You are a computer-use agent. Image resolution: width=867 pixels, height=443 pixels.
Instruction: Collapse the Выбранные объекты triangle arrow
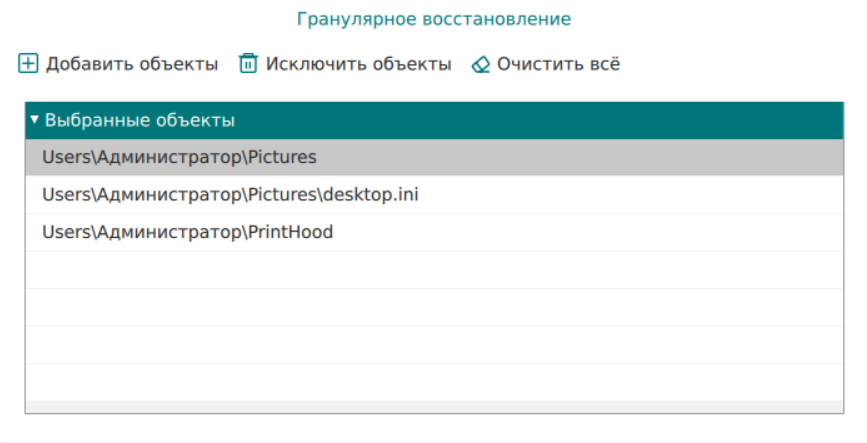(x=34, y=120)
